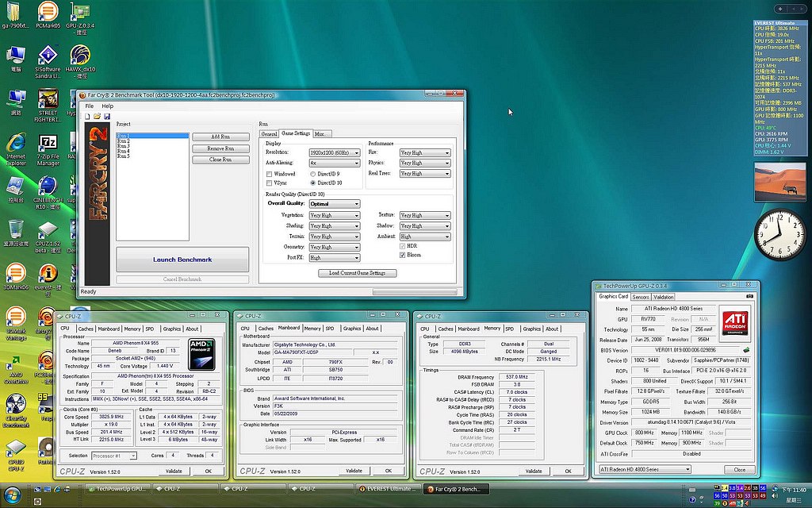812x508 pixels.
Task: Click Load Current Game Settings button
Action: pos(358,273)
